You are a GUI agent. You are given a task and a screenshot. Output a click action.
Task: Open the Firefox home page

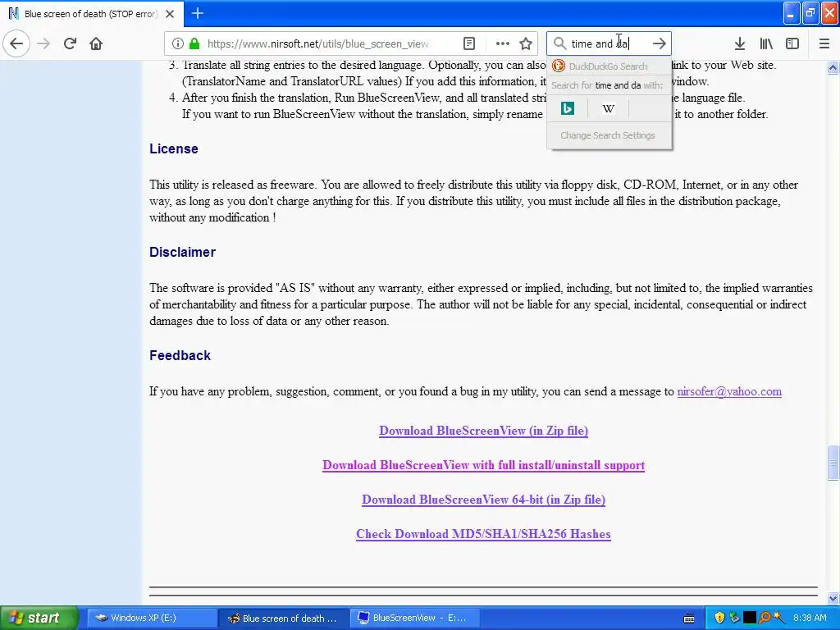96,43
